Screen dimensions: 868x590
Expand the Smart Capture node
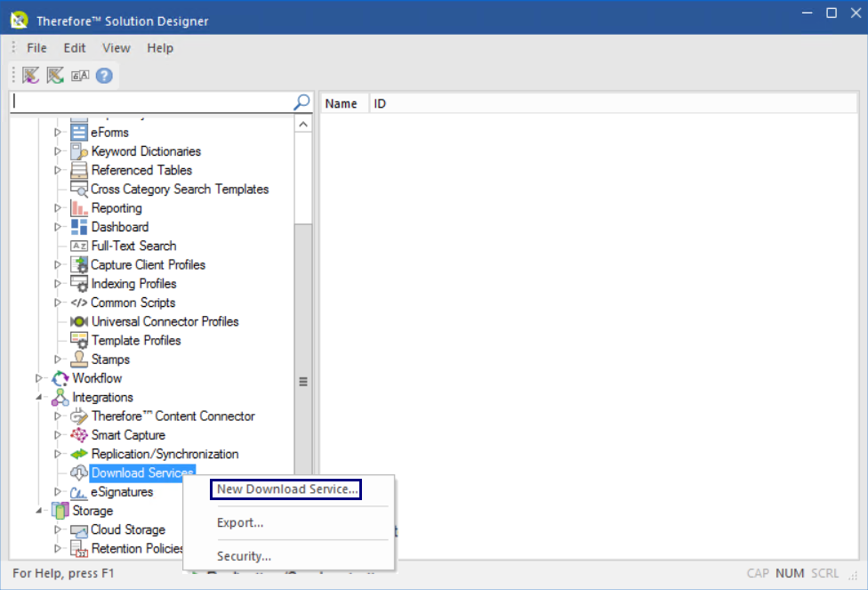pos(58,435)
